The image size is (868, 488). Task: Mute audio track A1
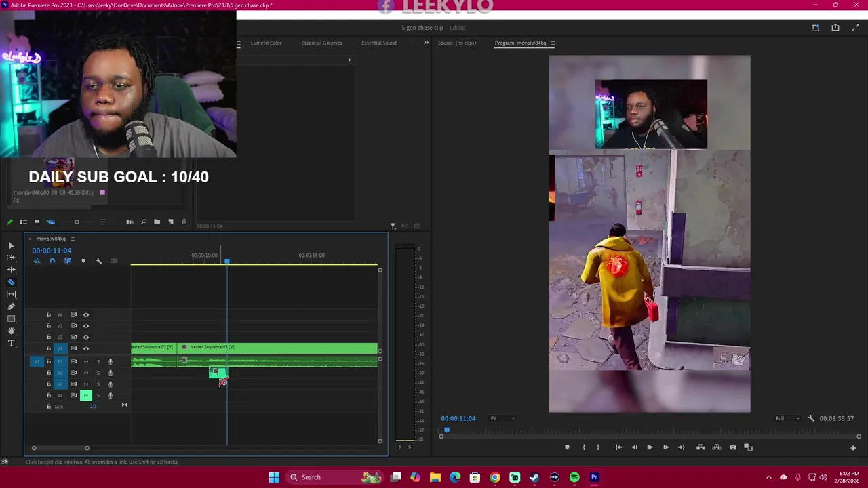pyautogui.click(x=86, y=361)
